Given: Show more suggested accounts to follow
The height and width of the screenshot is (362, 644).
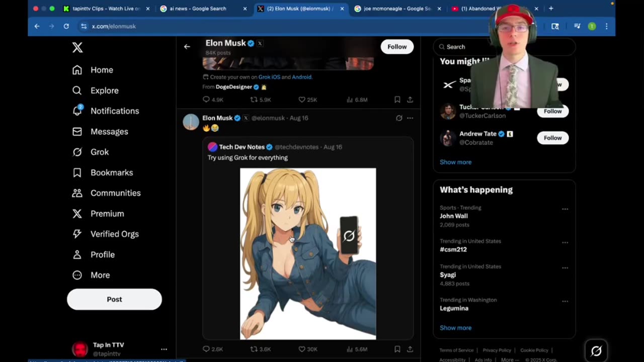Looking at the screenshot, I should 455,162.
